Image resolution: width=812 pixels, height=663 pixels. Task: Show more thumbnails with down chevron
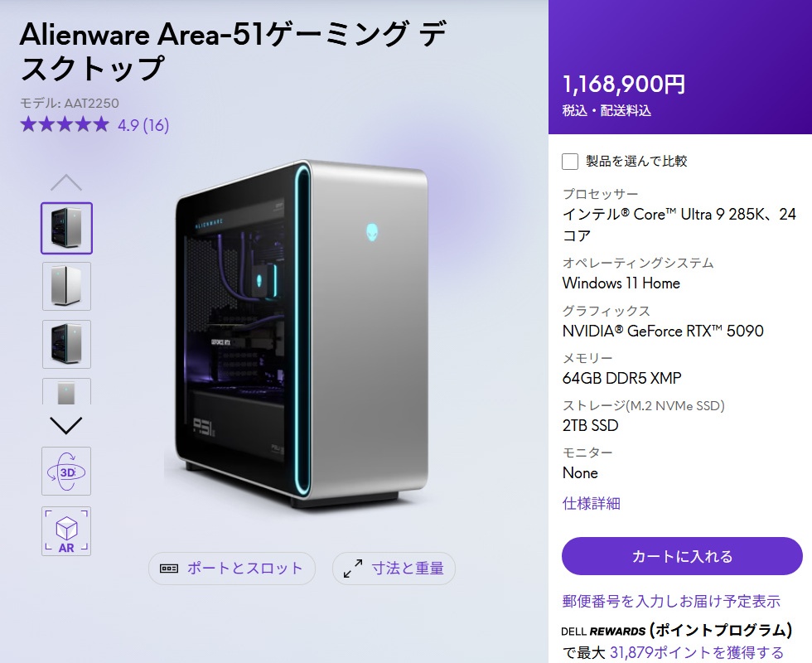point(66,425)
